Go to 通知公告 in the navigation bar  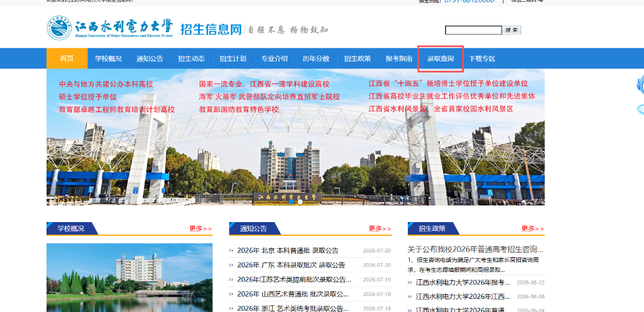pos(150,58)
